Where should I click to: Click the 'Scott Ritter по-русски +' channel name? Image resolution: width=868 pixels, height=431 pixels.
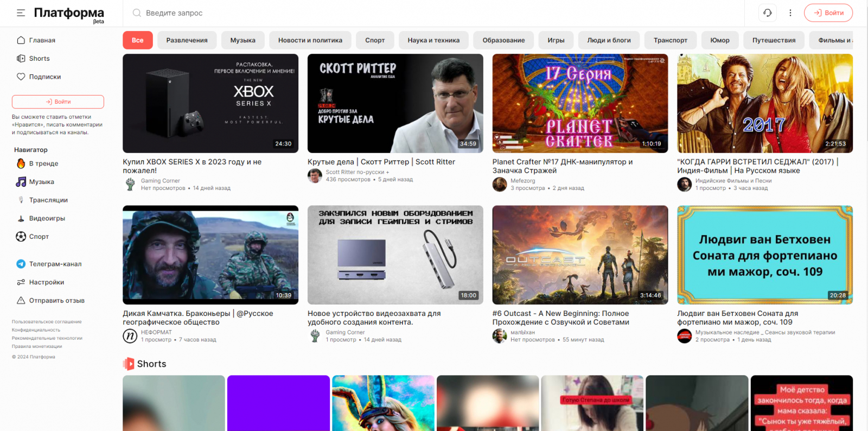358,172
